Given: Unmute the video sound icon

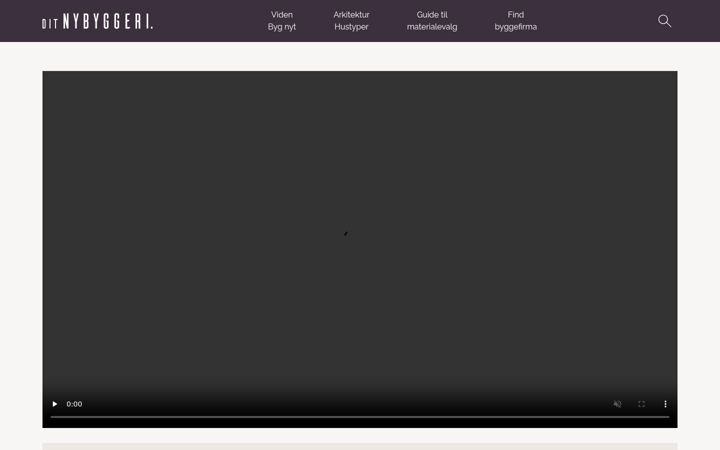Looking at the screenshot, I should point(617,404).
